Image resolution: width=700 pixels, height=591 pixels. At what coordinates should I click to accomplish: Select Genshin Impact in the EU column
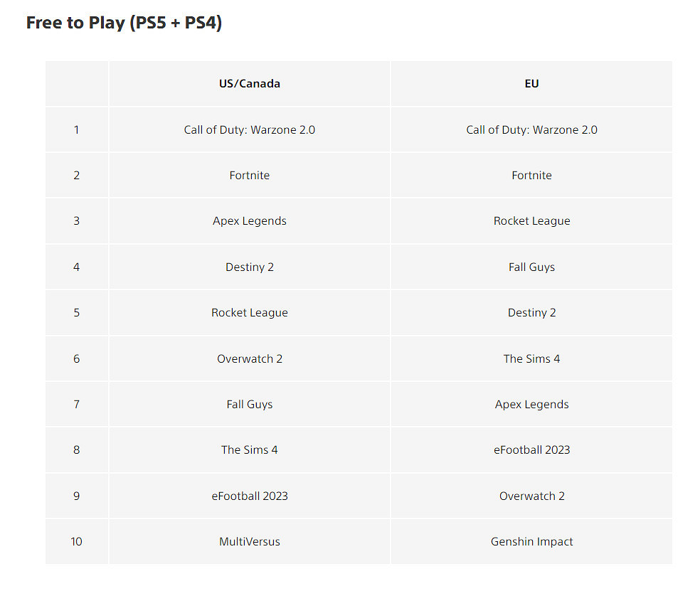pos(531,542)
